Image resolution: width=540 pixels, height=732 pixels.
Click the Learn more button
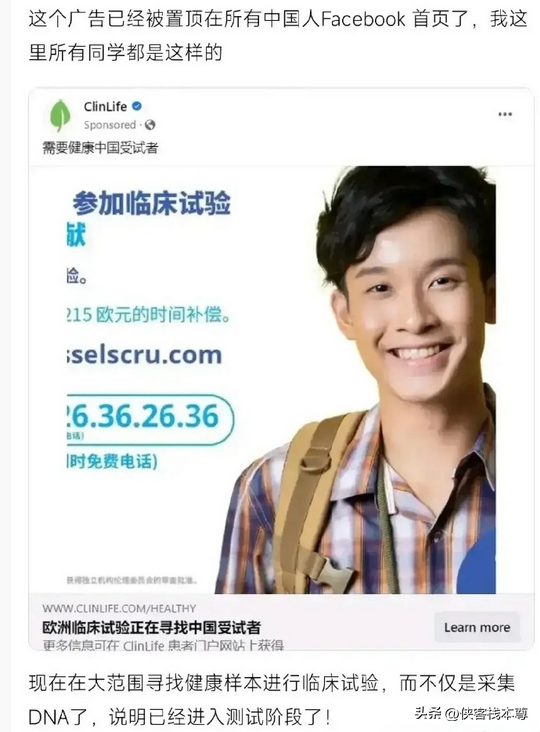[477, 627]
